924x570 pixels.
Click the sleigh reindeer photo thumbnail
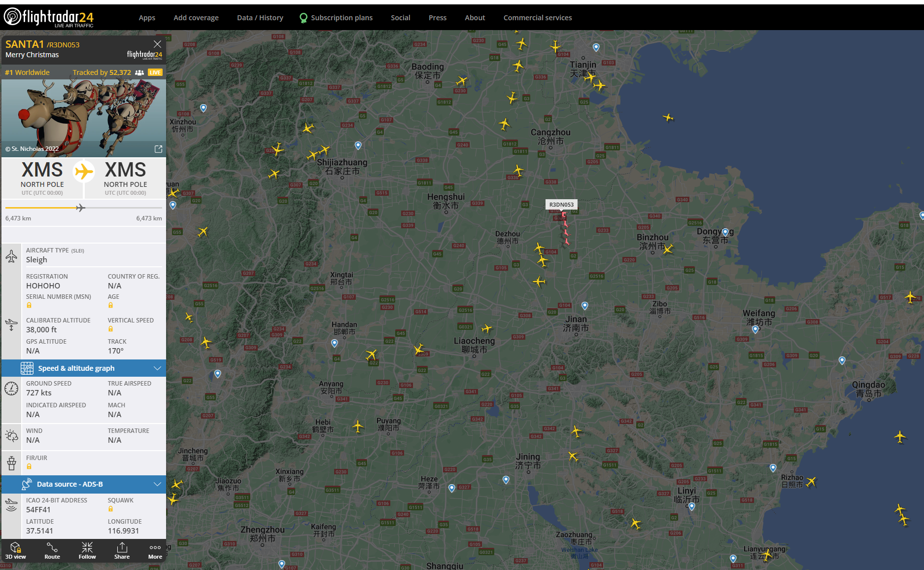[x=84, y=118]
